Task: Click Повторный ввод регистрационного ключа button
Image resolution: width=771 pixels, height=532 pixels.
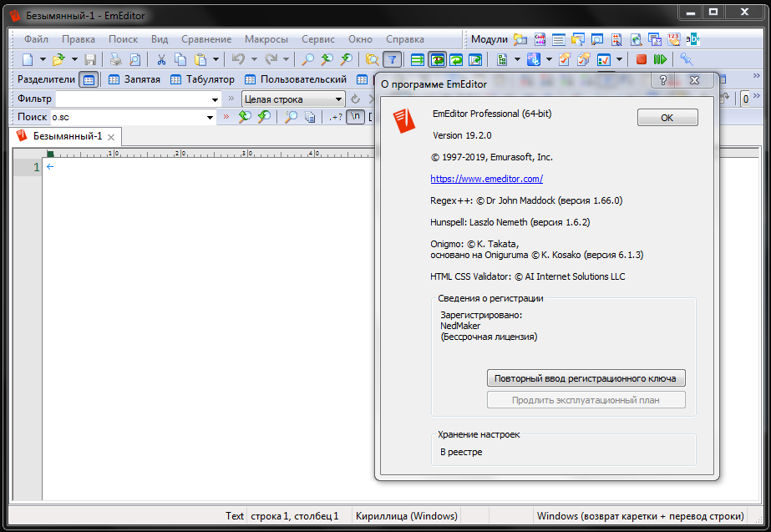Action: click(x=586, y=378)
